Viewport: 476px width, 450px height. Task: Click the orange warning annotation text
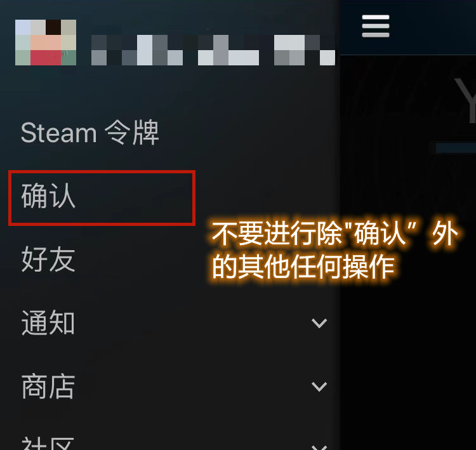tap(335, 249)
